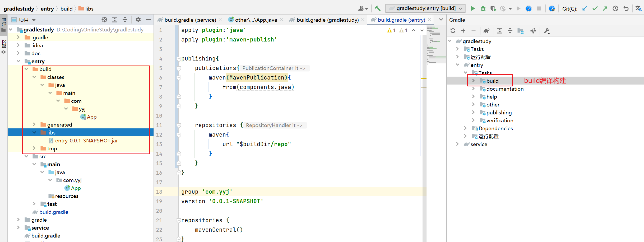Collapse all in Project panel
The image size is (644, 242).
pyautogui.click(x=125, y=20)
